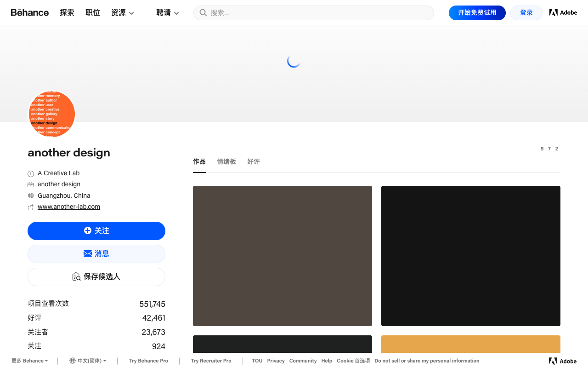The image size is (588, 368).
Task: Click the Behance logo
Action: 30,12
